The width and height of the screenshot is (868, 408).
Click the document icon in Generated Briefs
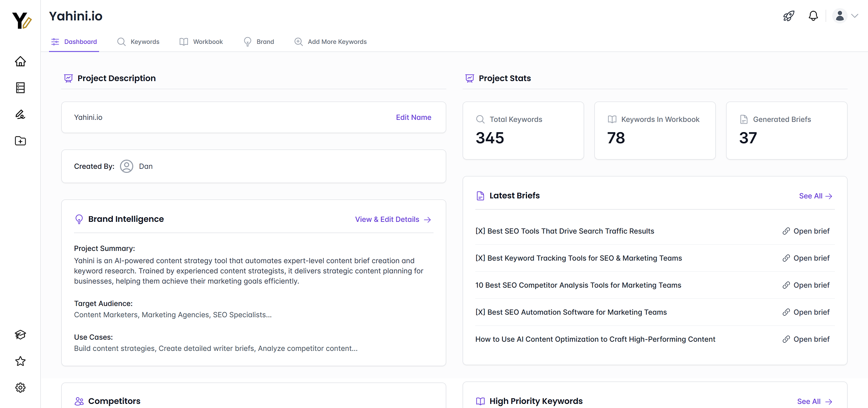(x=744, y=119)
